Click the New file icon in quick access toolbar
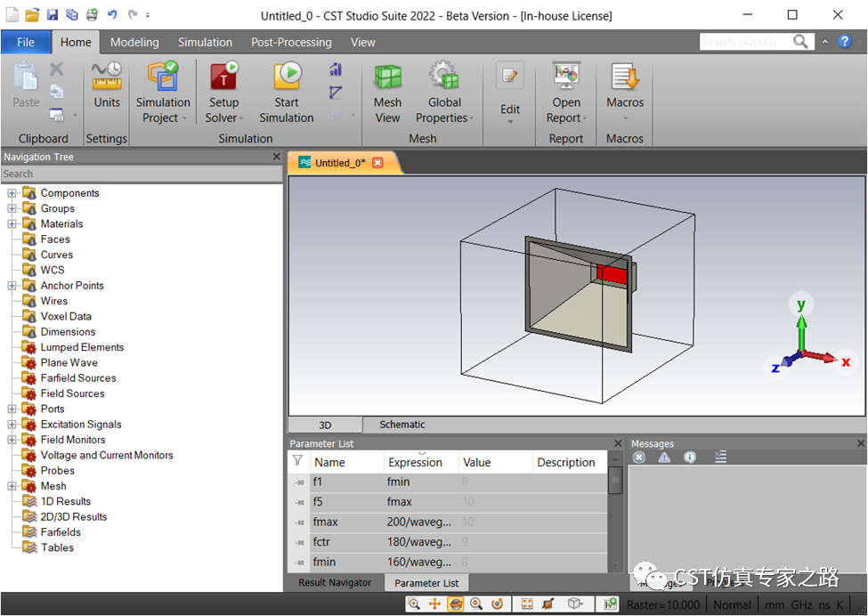This screenshot has width=868, height=616. tap(12, 14)
